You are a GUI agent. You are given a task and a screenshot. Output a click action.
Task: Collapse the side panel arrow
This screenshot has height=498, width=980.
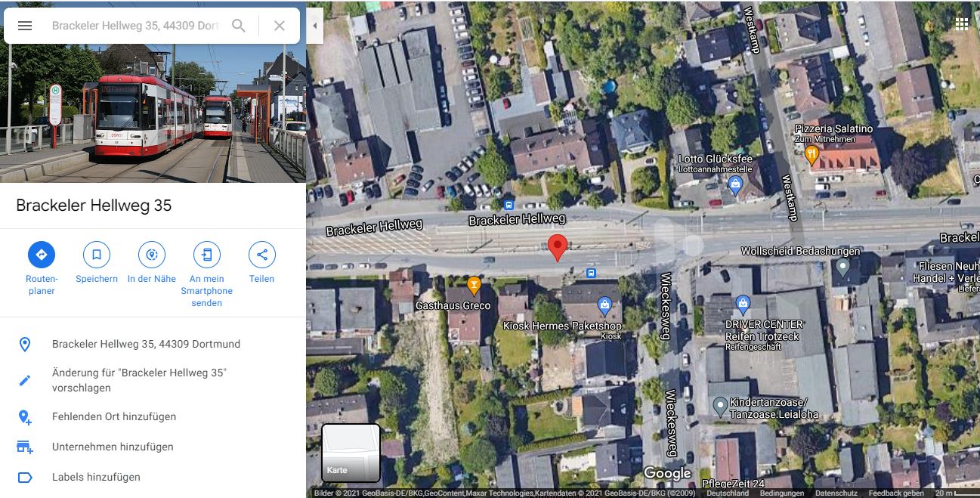pyautogui.click(x=315, y=26)
